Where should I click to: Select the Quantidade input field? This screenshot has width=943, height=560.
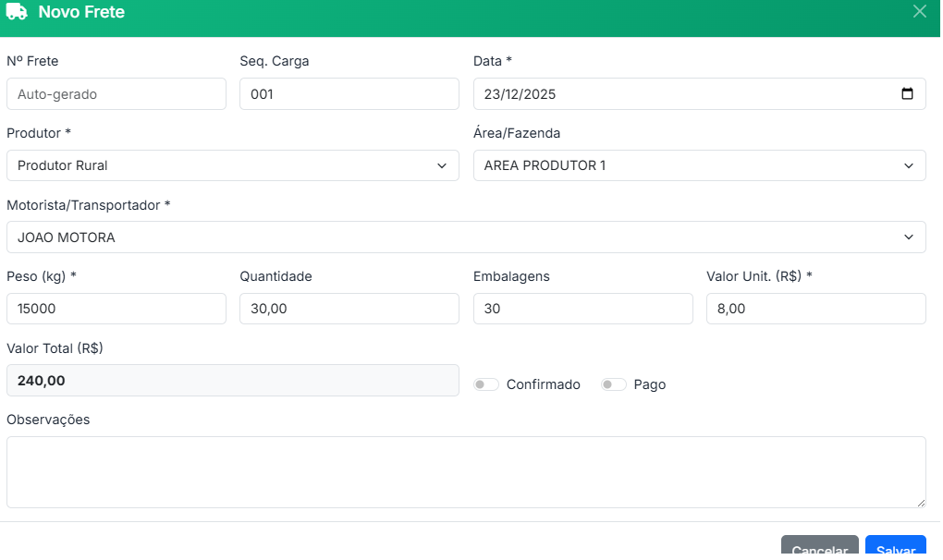point(349,309)
